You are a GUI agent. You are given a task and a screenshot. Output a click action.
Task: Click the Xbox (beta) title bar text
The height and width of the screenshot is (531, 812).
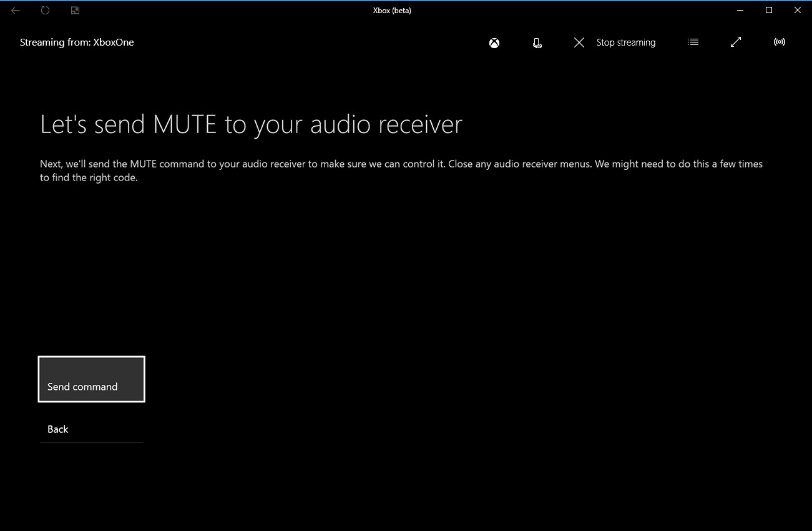pyautogui.click(x=392, y=10)
